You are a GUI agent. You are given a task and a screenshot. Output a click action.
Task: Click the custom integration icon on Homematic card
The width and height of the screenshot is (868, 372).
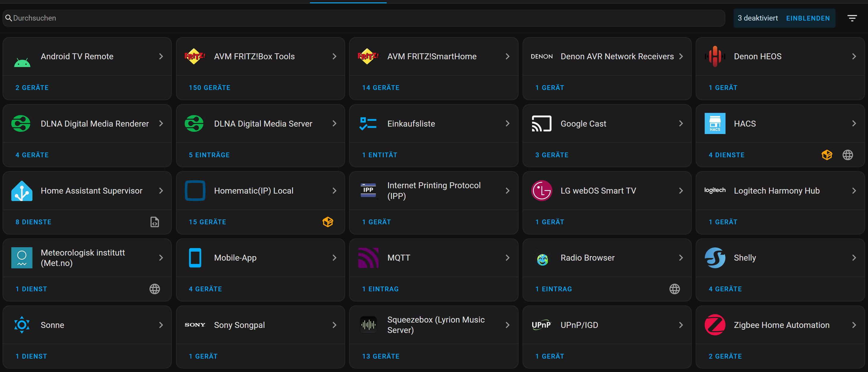tap(328, 222)
